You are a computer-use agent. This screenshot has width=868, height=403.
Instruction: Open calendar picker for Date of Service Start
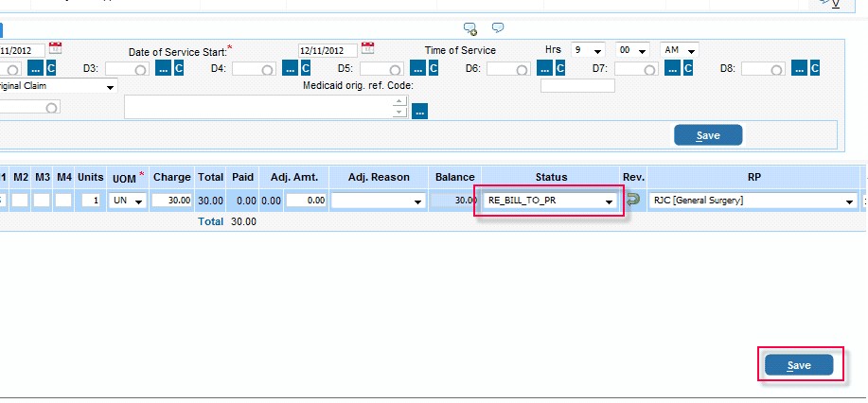(368, 48)
